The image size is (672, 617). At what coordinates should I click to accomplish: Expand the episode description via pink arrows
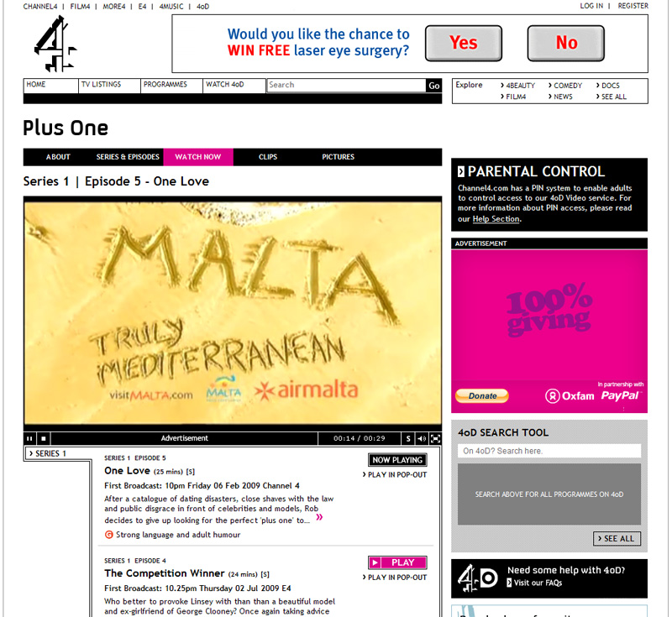[x=319, y=517]
